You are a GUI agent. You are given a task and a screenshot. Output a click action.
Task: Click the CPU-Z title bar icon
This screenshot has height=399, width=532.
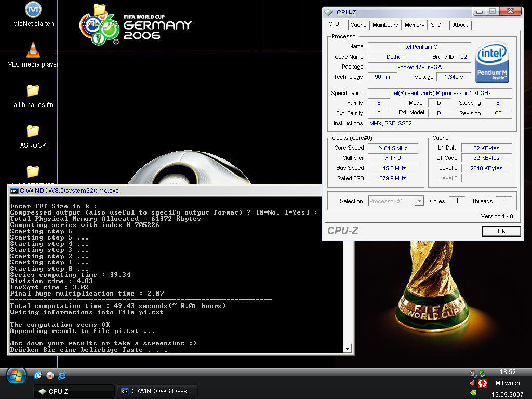click(328, 12)
